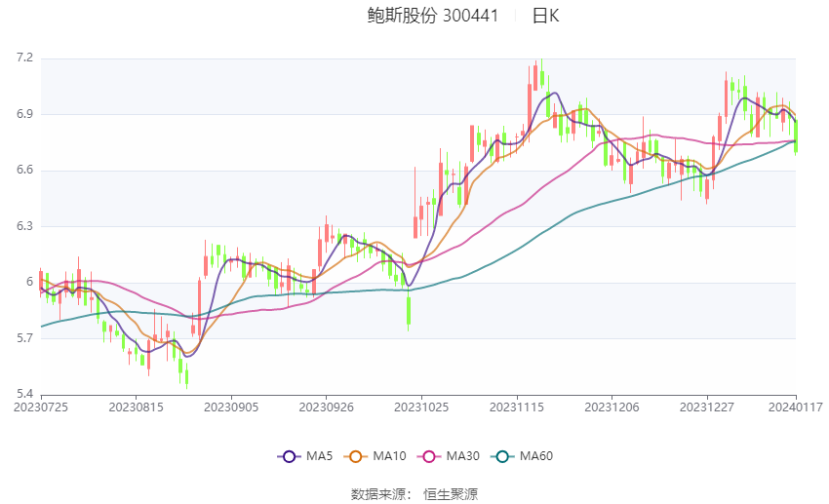The image size is (829, 504).
Task: Hide the MA5 line via its label
Action: (x=319, y=456)
